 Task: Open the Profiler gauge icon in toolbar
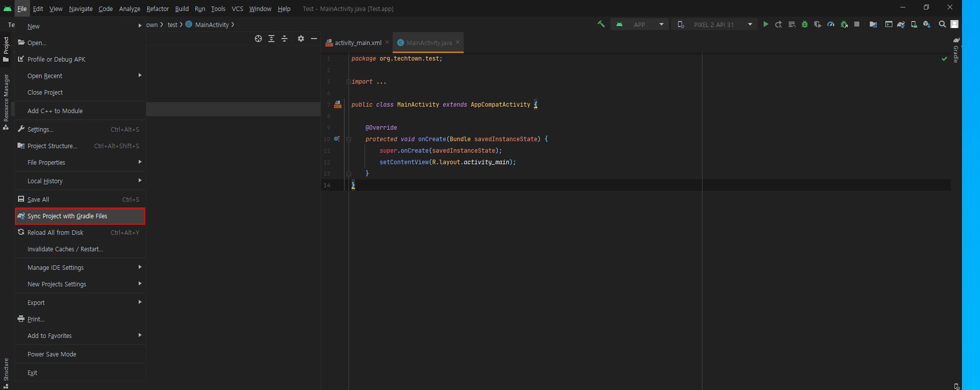[831, 25]
